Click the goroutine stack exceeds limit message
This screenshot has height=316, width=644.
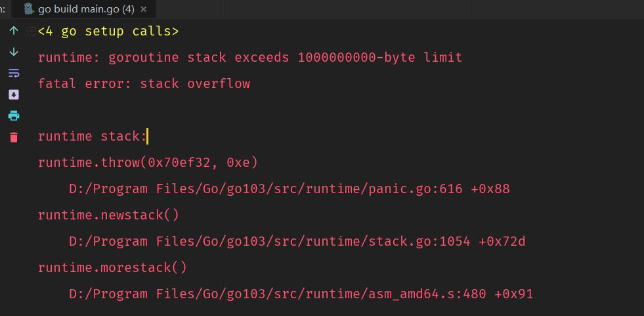coord(250,58)
